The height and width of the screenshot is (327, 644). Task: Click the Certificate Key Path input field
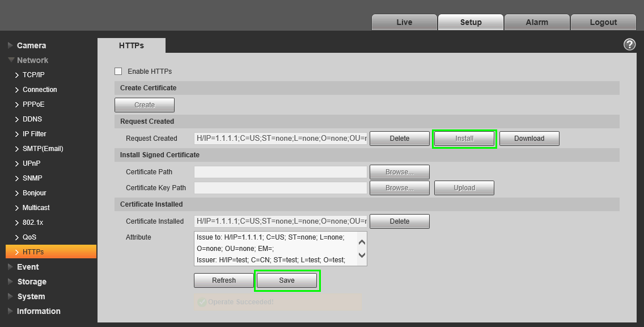(x=281, y=188)
